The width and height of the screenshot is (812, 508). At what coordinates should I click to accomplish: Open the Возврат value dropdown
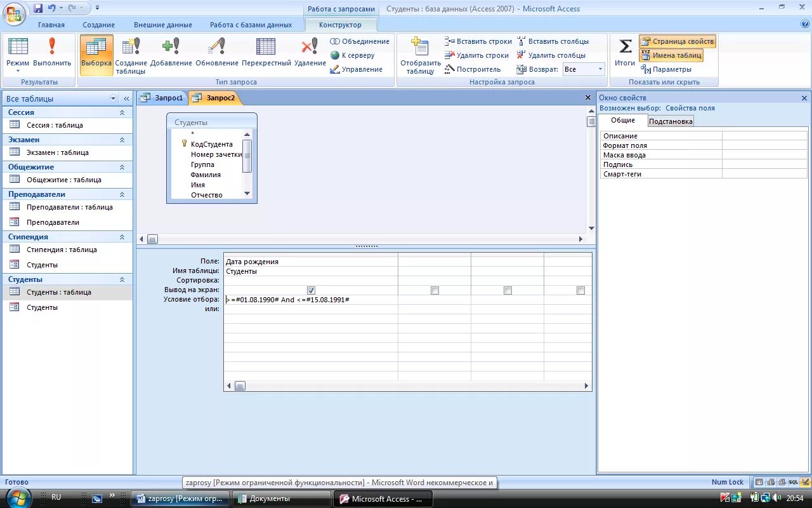point(600,69)
